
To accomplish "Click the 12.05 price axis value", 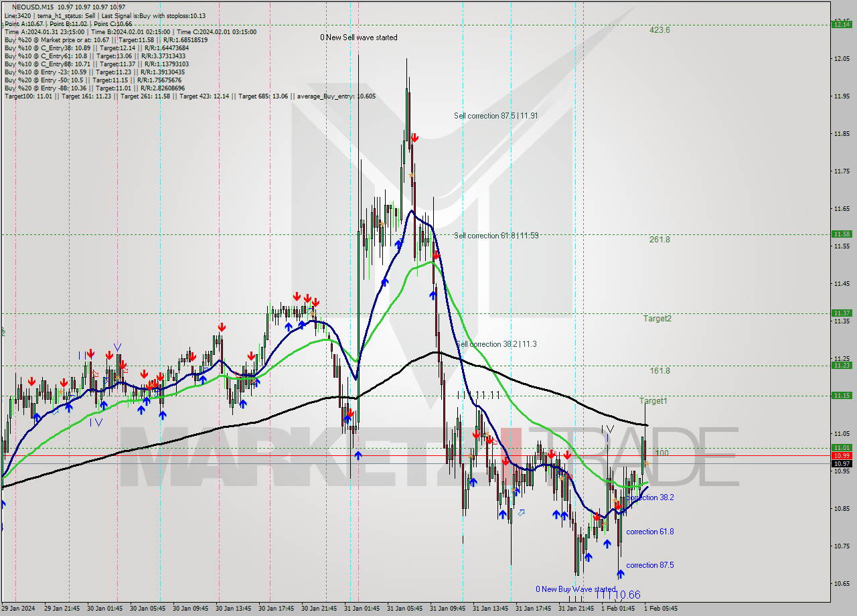I will (842, 59).
